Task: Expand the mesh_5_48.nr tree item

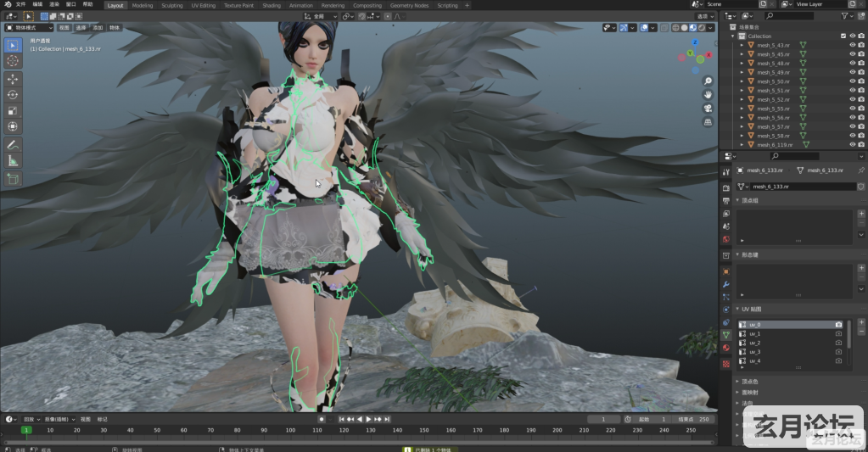Action: pyautogui.click(x=742, y=64)
